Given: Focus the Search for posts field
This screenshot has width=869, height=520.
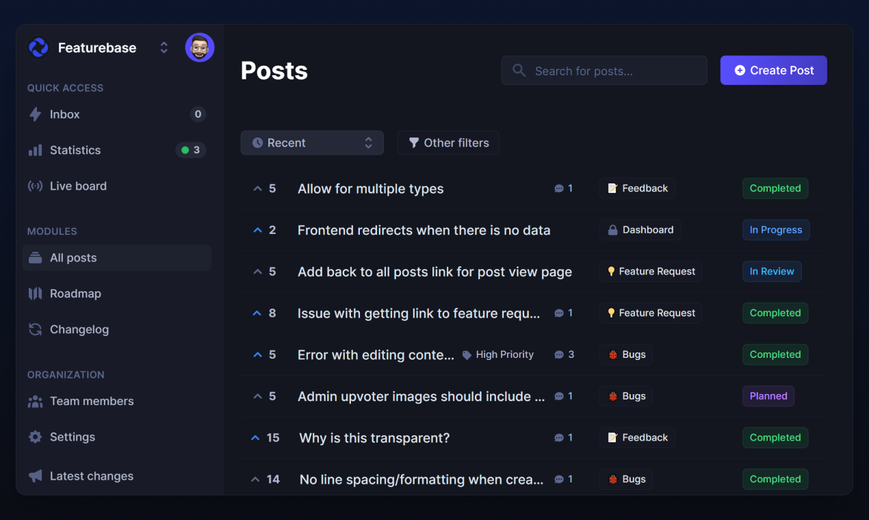Looking at the screenshot, I should coord(604,70).
